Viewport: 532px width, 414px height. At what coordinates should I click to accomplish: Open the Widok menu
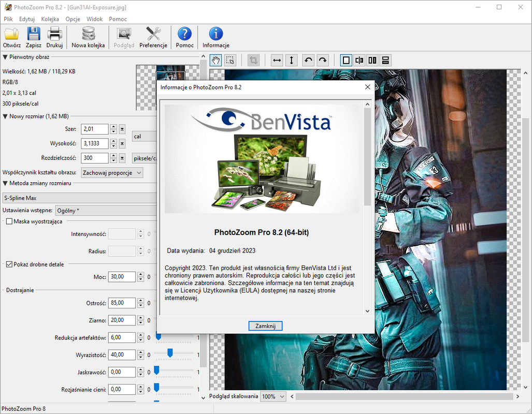[94, 19]
